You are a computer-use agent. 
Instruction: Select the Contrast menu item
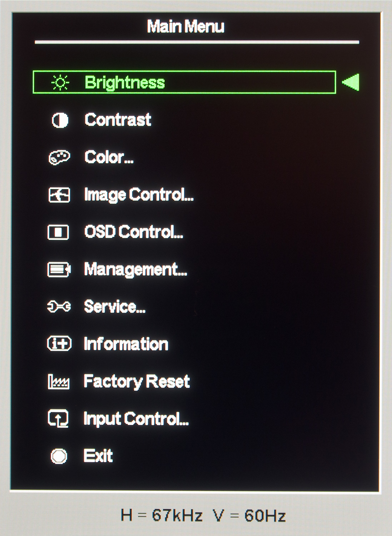pyautogui.click(x=118, y=120)
